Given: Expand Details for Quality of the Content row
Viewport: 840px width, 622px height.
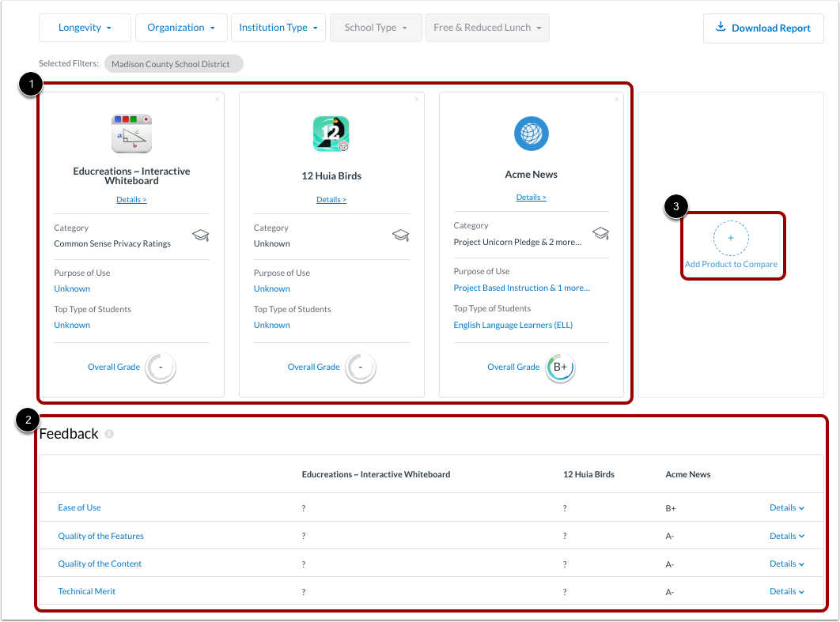Looking at the screenshot, I should pyautogui.click(x=786, y=564).
